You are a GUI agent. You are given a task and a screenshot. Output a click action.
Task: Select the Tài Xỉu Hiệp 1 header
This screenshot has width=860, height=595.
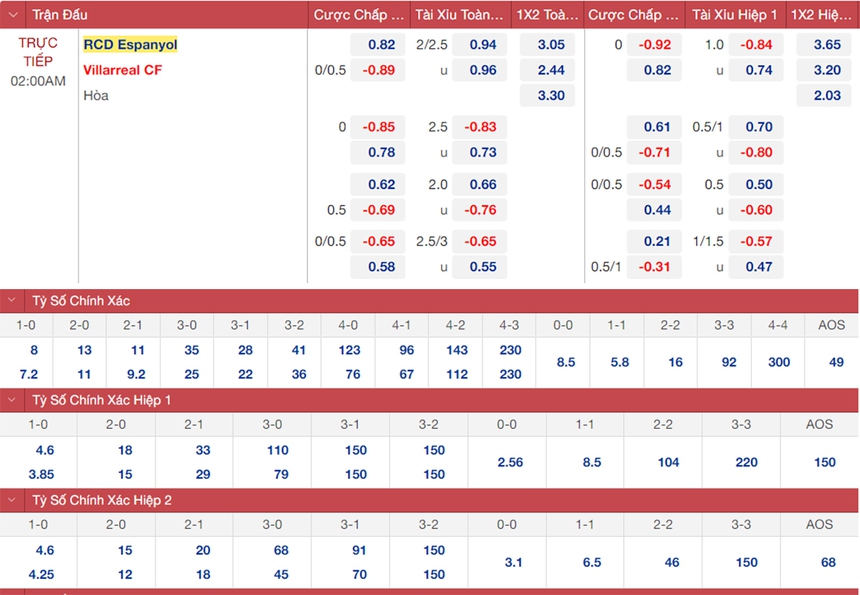[x=733, y=15]
